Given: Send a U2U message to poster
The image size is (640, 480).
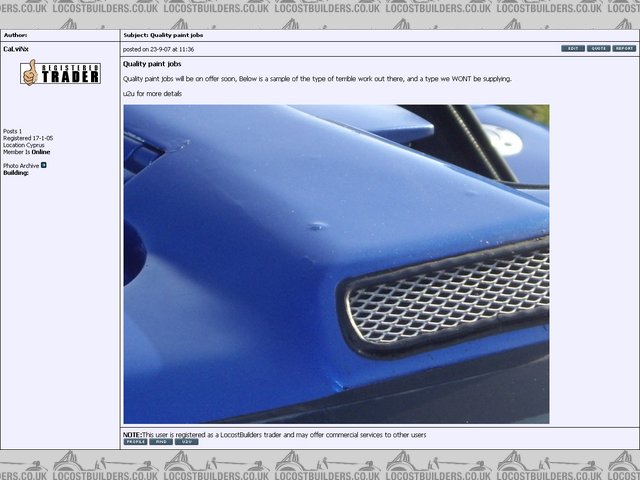Looking at the screenshot, I should point(186,442).
